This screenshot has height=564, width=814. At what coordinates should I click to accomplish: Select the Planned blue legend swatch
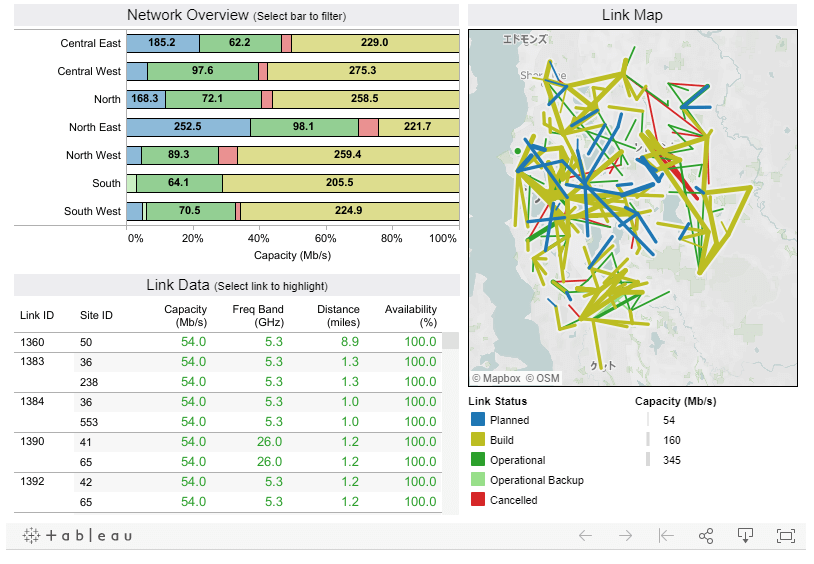(478, 420)
